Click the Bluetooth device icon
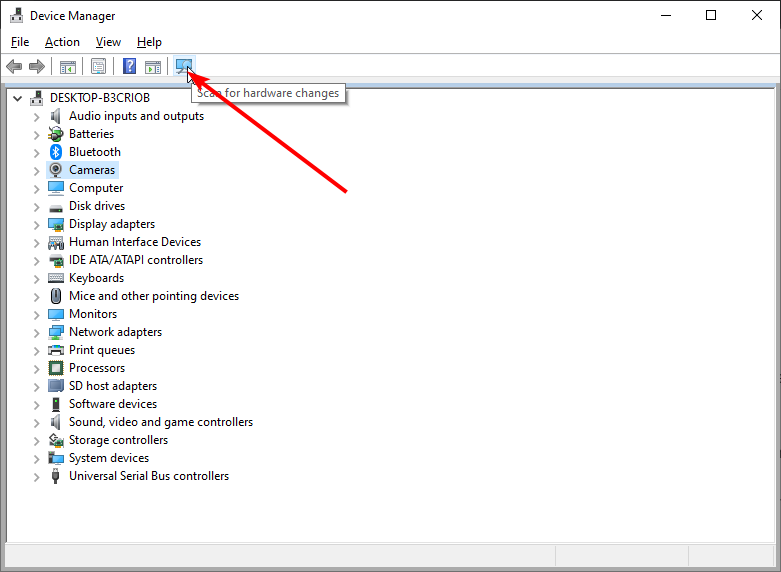 tap(57, 152)
